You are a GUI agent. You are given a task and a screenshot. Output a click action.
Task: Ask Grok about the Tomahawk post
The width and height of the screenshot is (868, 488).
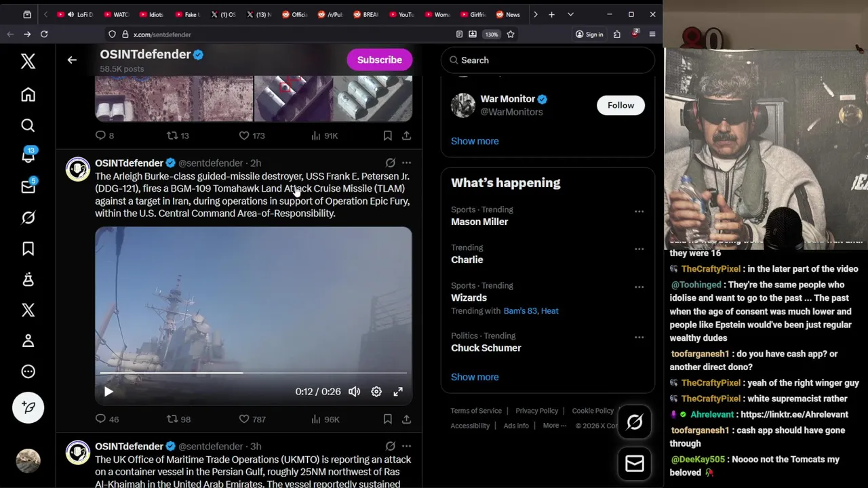click(x=390, y=163)
